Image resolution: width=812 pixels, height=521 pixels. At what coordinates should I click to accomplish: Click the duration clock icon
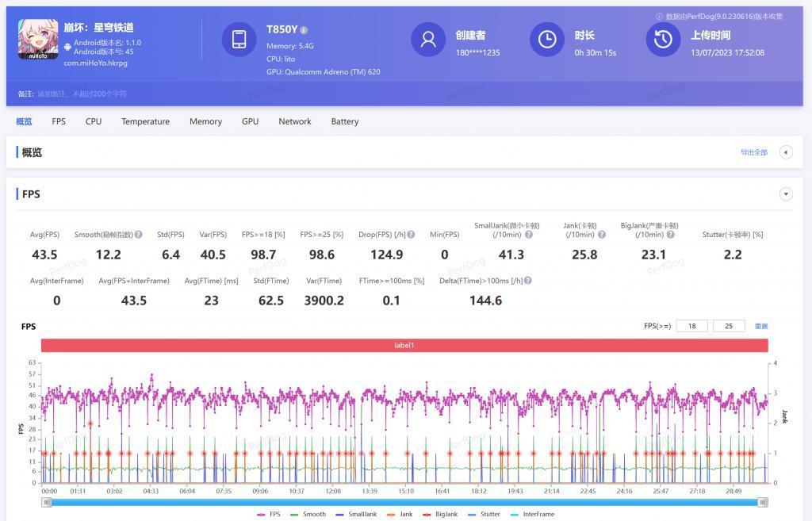547,40
